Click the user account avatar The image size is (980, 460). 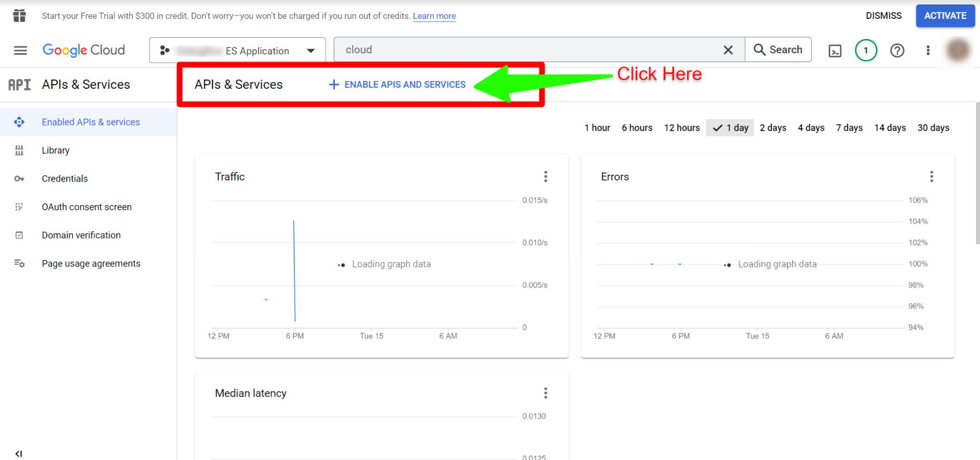point(958,50)
